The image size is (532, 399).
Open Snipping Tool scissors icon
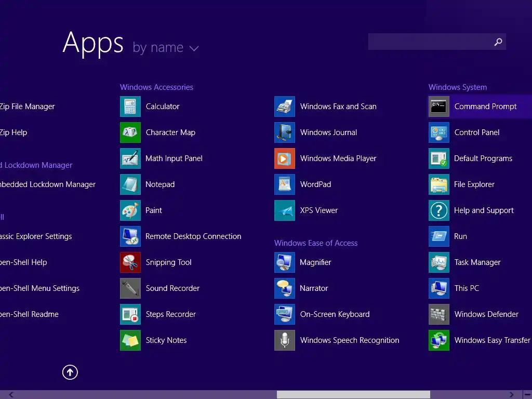130,262
